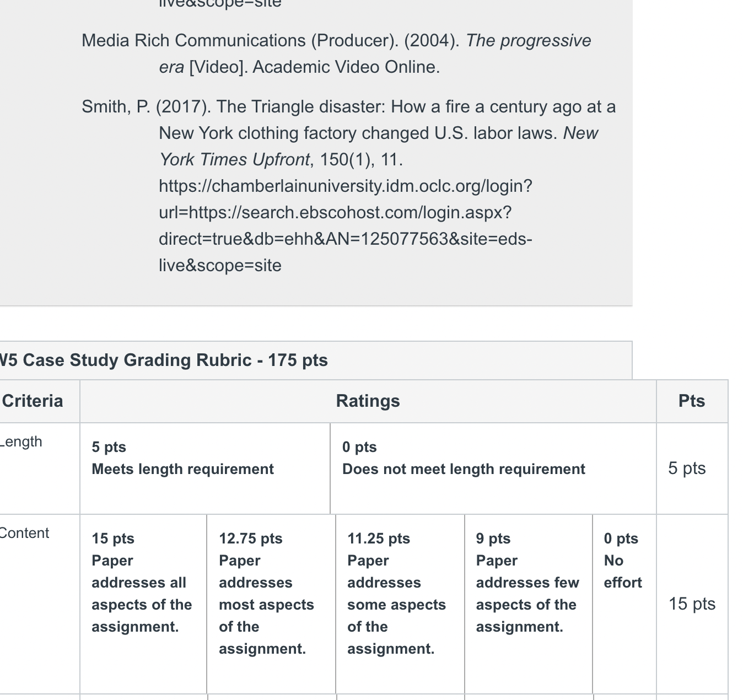Choose the 15 pts Content rating cell
The height and width of the screenshot is (700, 743).
(x=143, y=604)
